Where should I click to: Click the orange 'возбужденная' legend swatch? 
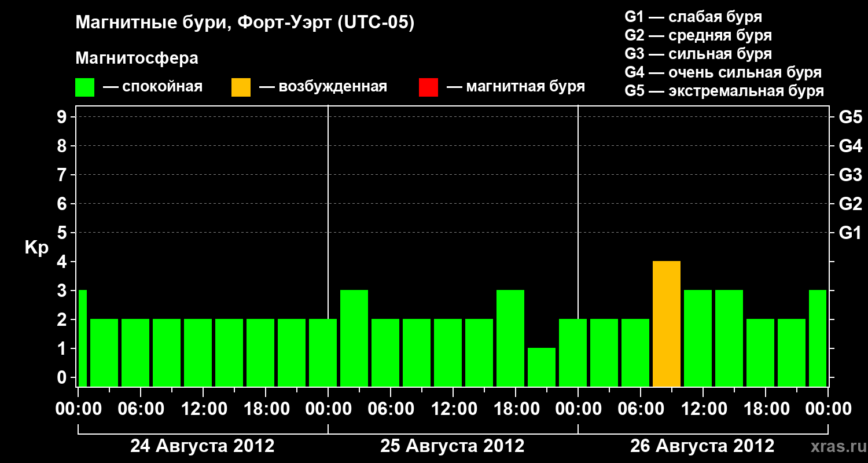(x=241, y=87)
